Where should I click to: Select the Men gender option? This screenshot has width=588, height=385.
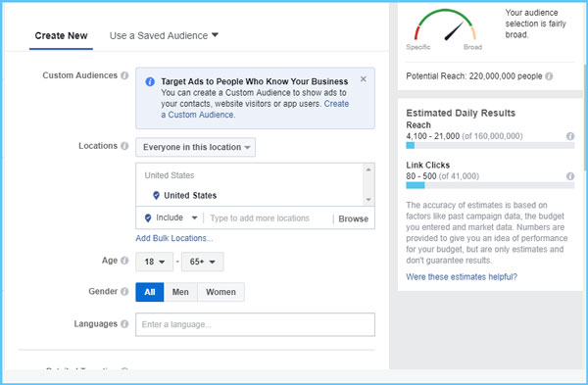pos(180,292)
